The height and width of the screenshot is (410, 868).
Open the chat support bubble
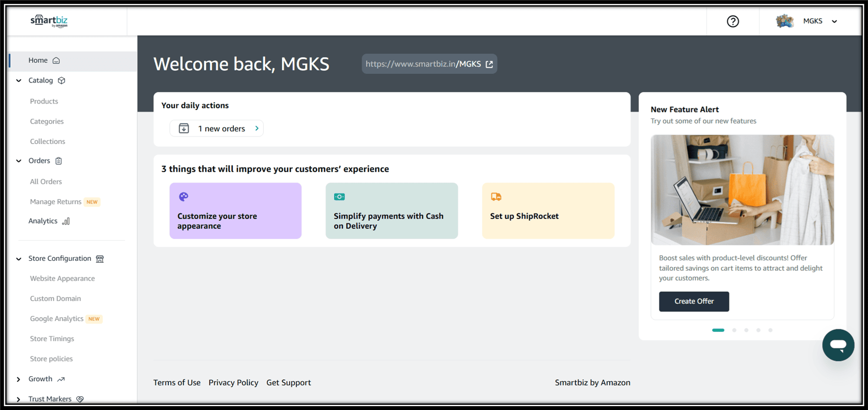pos(838,345)
